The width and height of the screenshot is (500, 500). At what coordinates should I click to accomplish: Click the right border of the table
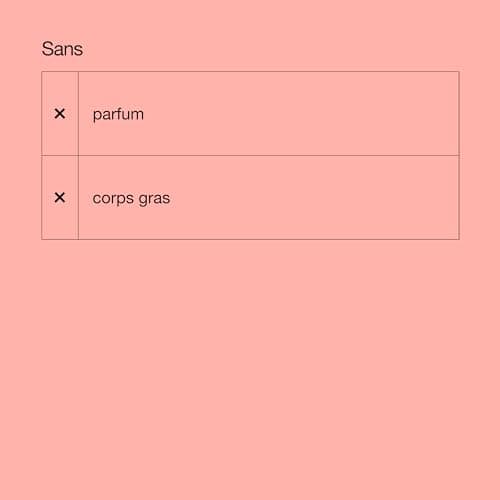click(x=459, y=155)
